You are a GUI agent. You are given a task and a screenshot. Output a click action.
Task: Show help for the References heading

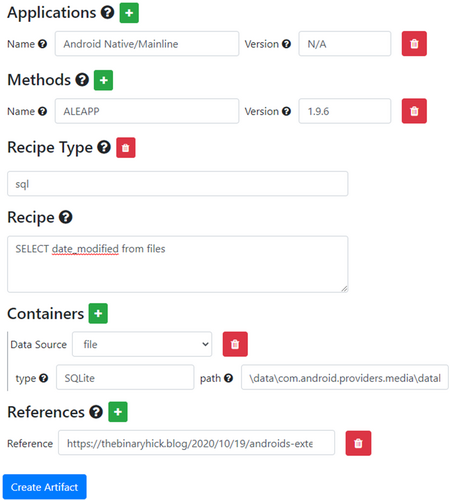click(x=96, y=412)
